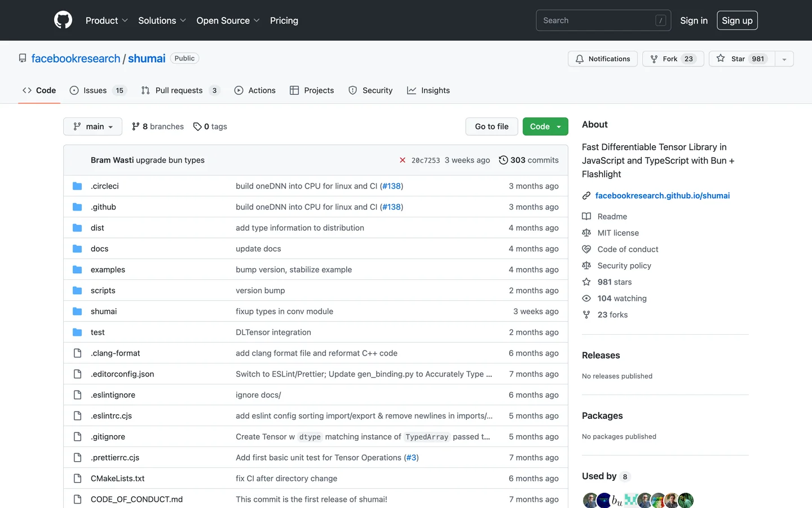Click the link icon beside facebookresearch.github.io/shumai
The height and width of the screenshot is (508, 812).
[x=586, y=195]
